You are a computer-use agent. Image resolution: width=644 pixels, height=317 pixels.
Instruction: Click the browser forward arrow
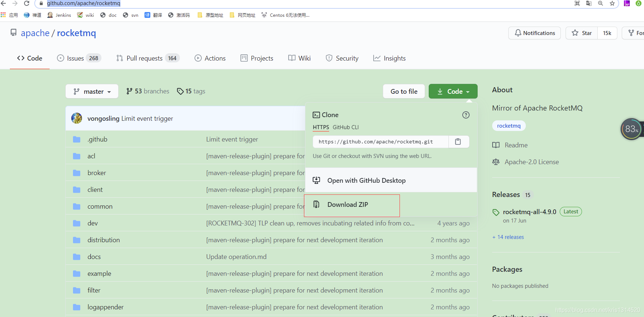[15, 3]
